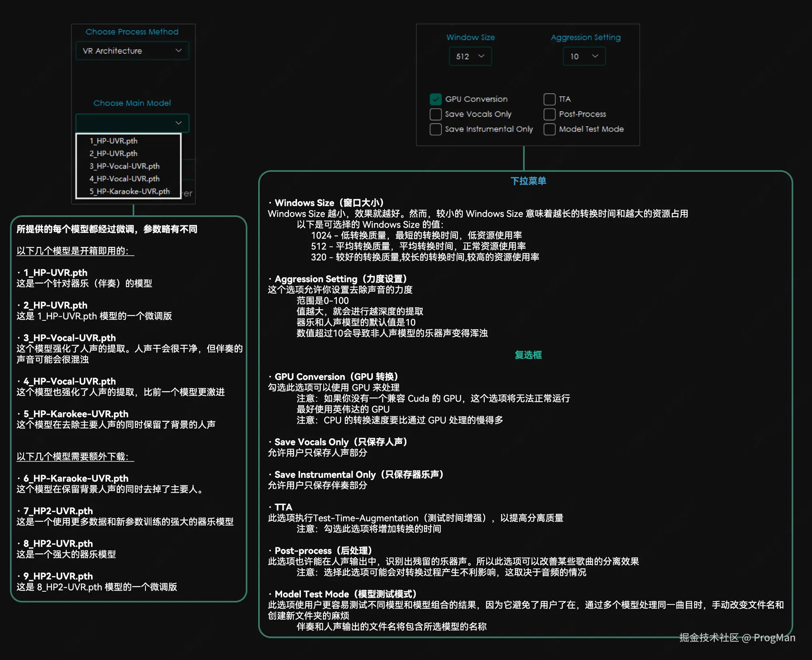The width and height of the screenshot is (812, 660).
Task: Open the Aggression Setting dropdown showing 10
Action: 583,56
